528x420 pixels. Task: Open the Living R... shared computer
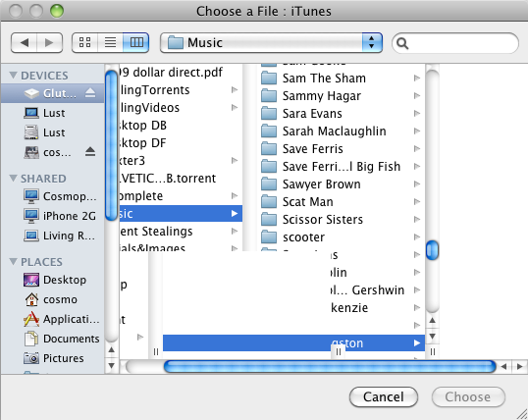click(53, 236)
